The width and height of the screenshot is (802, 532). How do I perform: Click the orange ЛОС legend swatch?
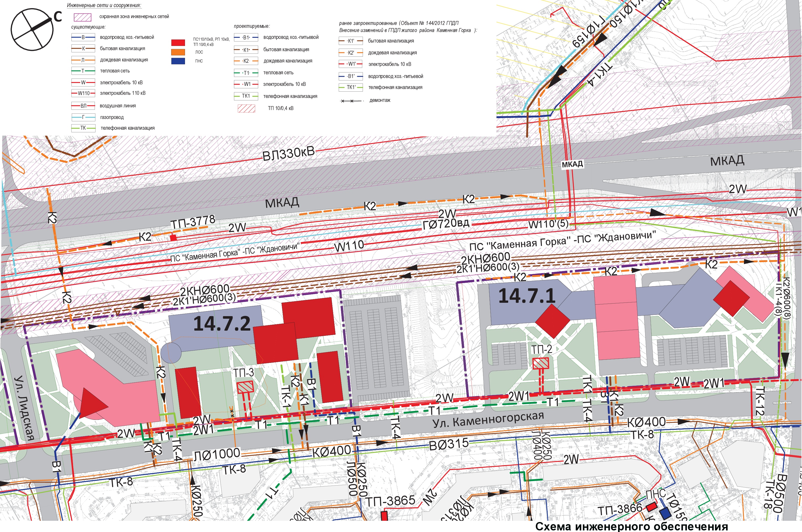tap(178, 52)
